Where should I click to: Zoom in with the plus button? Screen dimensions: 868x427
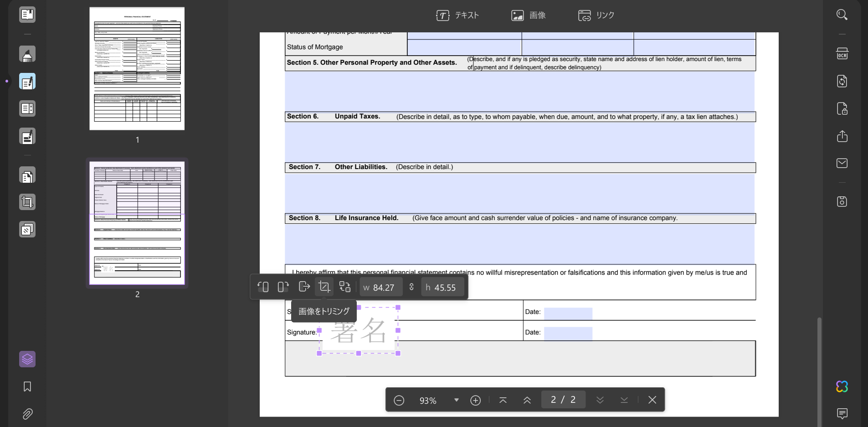pyautogui.click(x=475, y=400)
